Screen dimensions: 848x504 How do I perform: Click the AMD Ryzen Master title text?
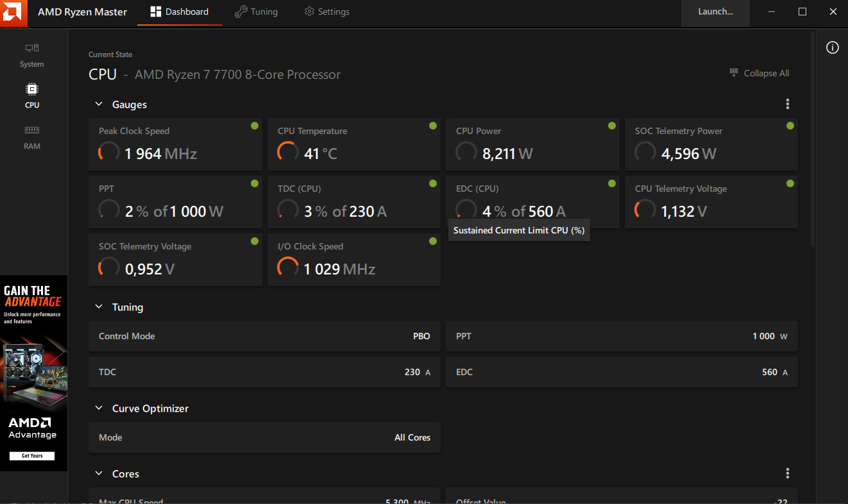(x=82, y=12)
